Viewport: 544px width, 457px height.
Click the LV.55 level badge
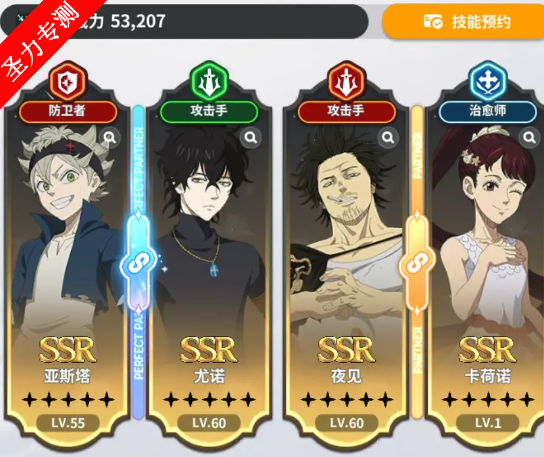pos(68,423)
